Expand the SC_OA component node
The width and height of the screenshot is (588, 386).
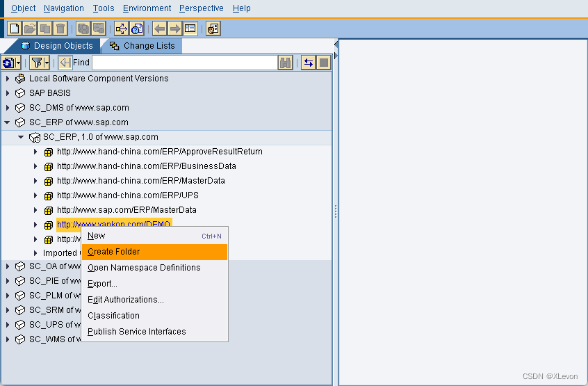[x=8, y=266]
